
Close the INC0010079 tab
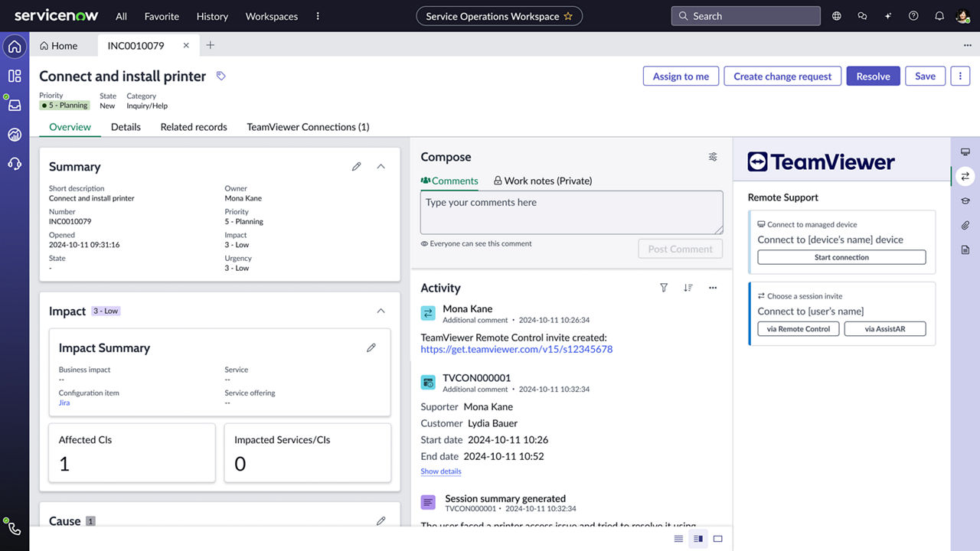186,45
